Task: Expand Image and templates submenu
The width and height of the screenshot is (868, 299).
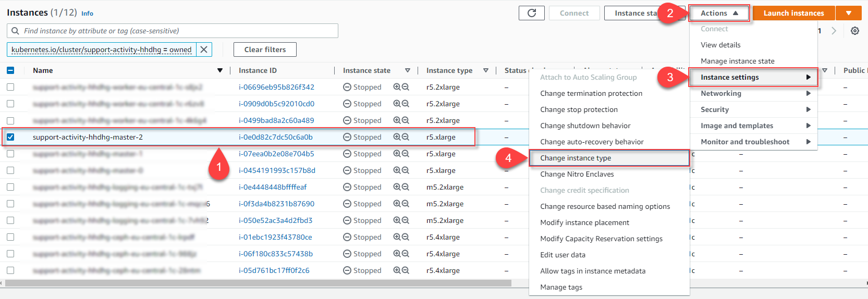Action: 753,126
